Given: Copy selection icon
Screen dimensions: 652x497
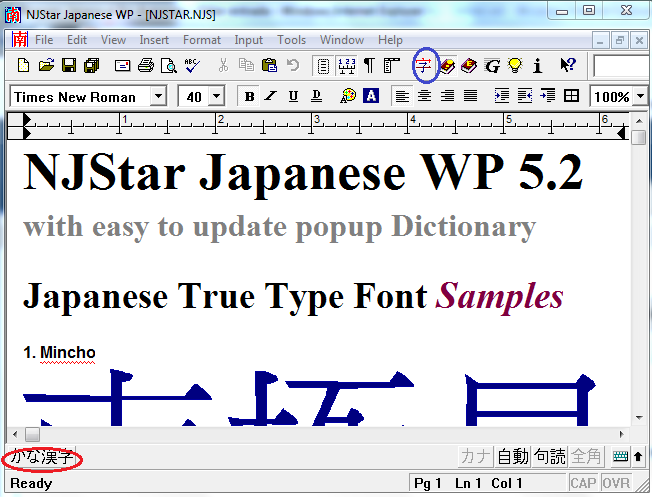Looking at the screenshot, I should 246,65.
